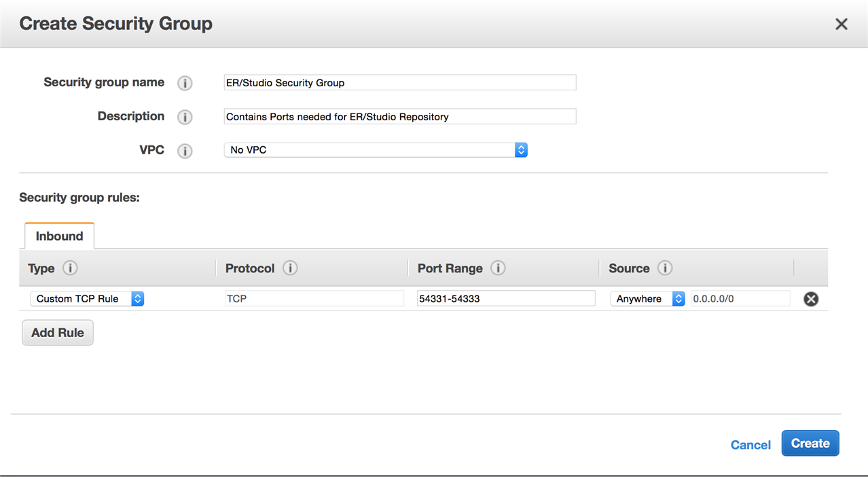
Task: Remove the Custom TCP Rule row
Action: coord(811,299)
